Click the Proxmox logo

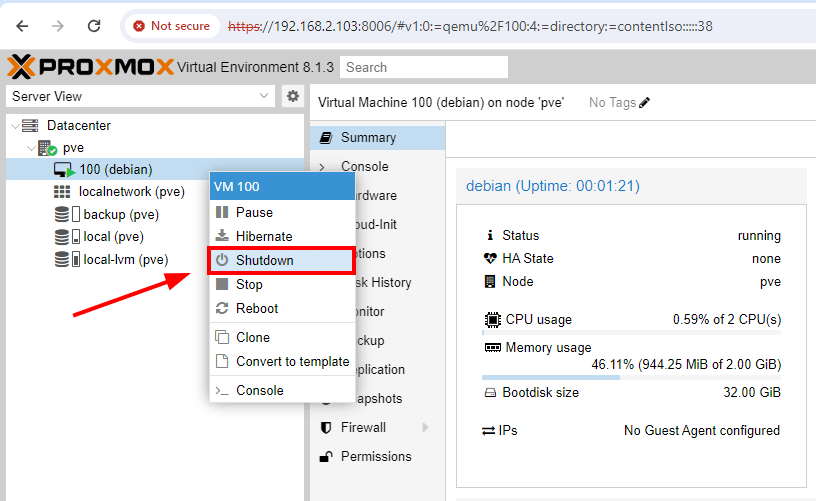click(88, 67)
